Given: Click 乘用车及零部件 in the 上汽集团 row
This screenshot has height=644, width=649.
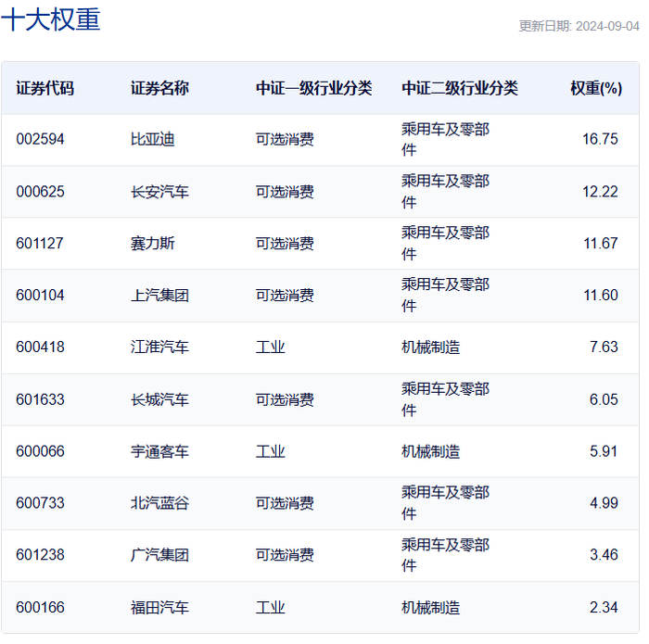Looking at the screenshot, I should coord(445,296).
